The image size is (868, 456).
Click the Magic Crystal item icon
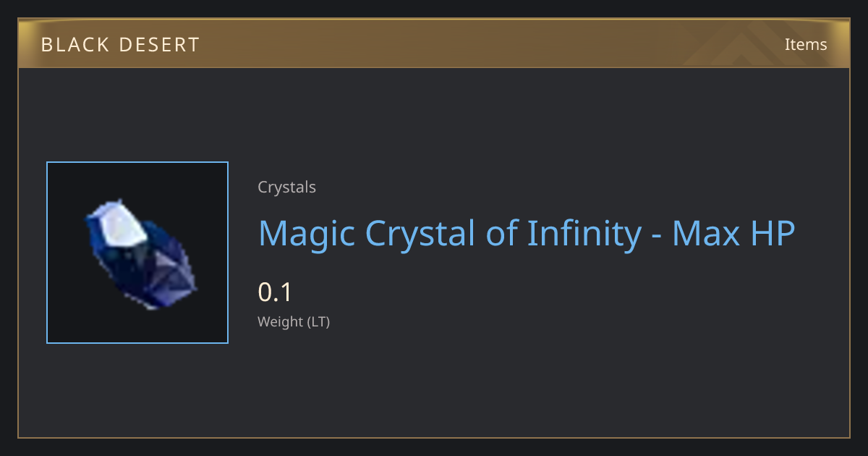tap(137, 253)
